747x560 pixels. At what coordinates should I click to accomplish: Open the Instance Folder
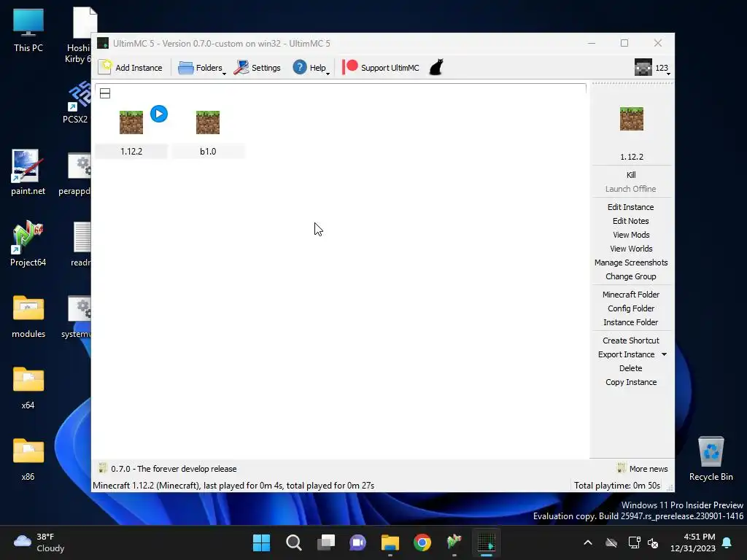pyautogui.click(x=631, y=322)
